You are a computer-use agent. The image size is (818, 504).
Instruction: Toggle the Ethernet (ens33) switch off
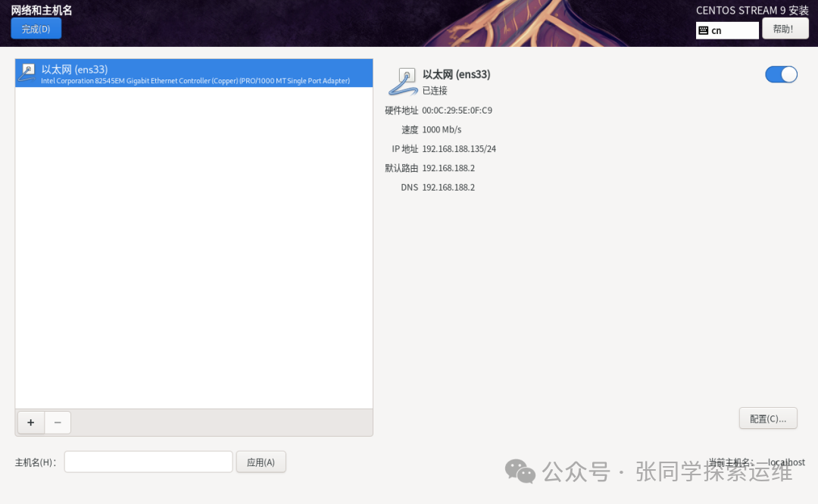pyautogui.click(x=781, y=74)
